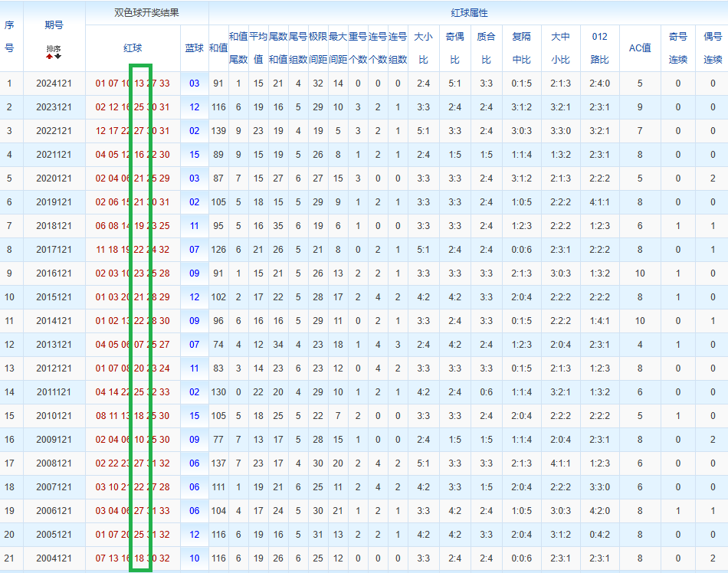Click 大小比 5:1 in row 2022121
Viewport: 728px width, 573px height.
tap(423, 131)
